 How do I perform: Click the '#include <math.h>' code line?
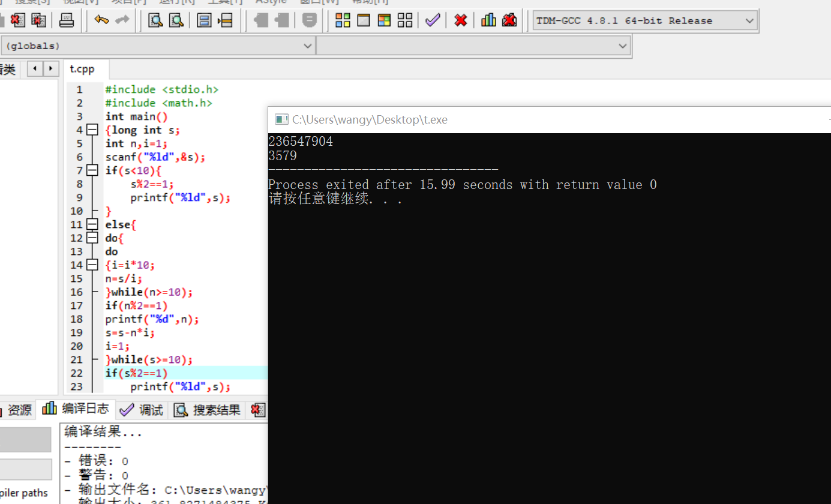tap(159, 103)
